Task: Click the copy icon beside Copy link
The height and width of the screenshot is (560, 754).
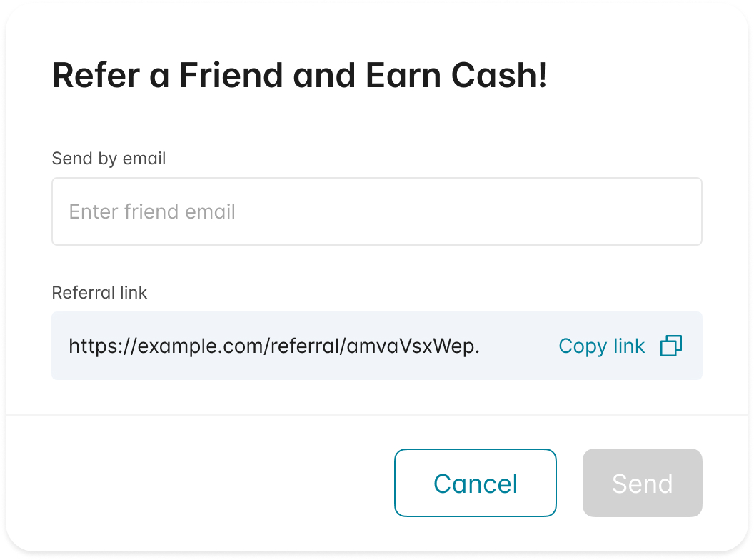Action: pos(670,346)
